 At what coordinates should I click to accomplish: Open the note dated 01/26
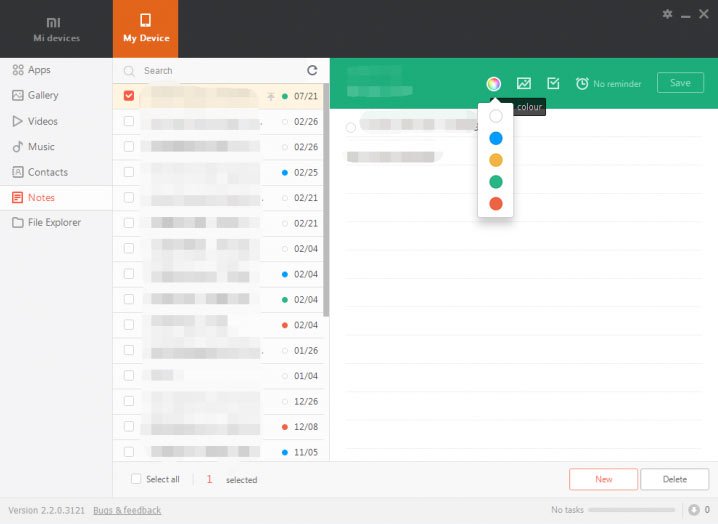tap(218, 350)
